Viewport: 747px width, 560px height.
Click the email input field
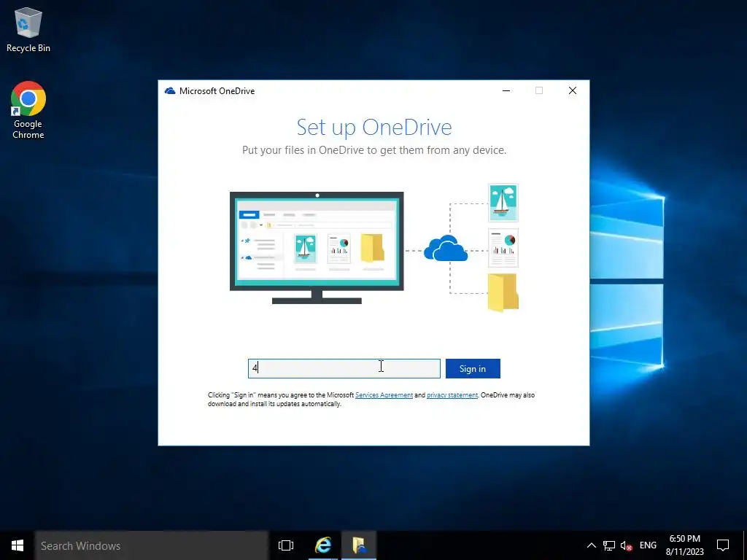click(x=344, y=368)
